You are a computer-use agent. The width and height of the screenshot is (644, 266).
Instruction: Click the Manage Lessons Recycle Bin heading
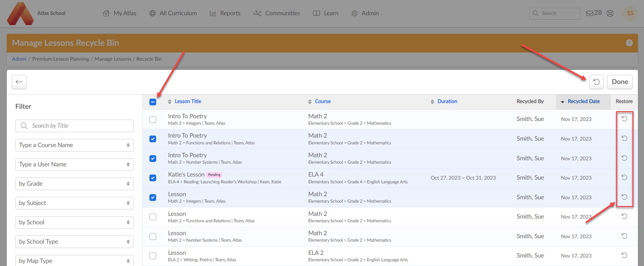coord(66,43)
